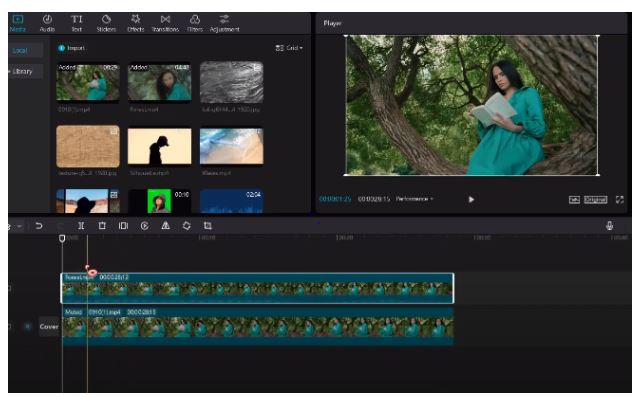The height and width of the screenshot is (397, 634).
Task: Switch to the Effects tab
Action: pos(135,23)
